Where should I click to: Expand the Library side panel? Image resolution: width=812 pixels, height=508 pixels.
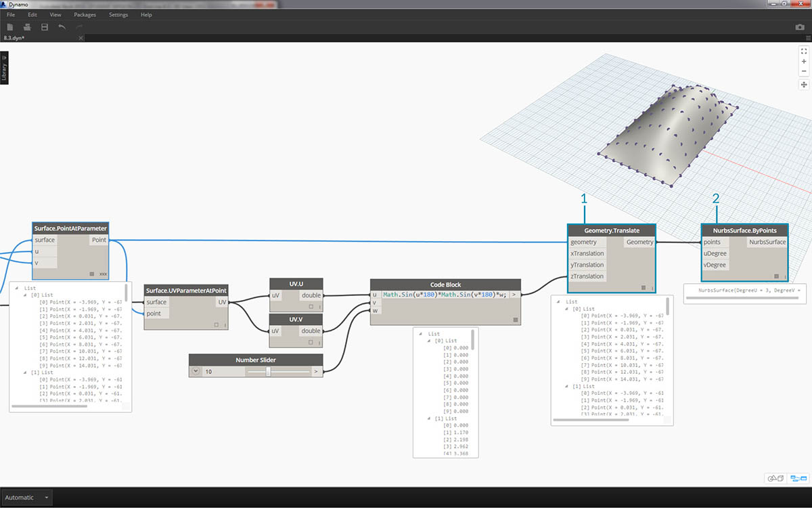(4, 68)
